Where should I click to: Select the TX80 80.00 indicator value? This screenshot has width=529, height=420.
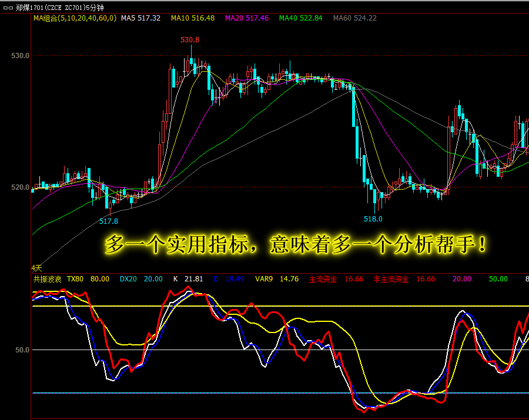pos(88,279)
